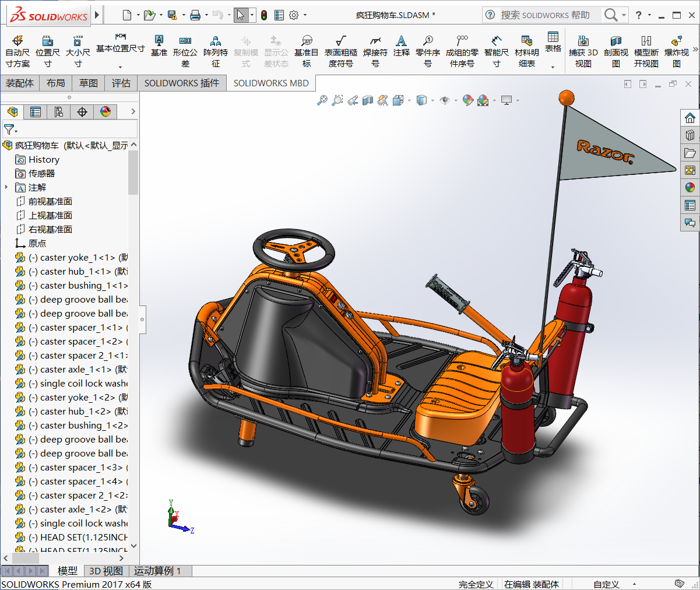Select the Size Dimension (大小尺寸) tool
The height and width of the screenshot is (590, 700).
point(78,51)
